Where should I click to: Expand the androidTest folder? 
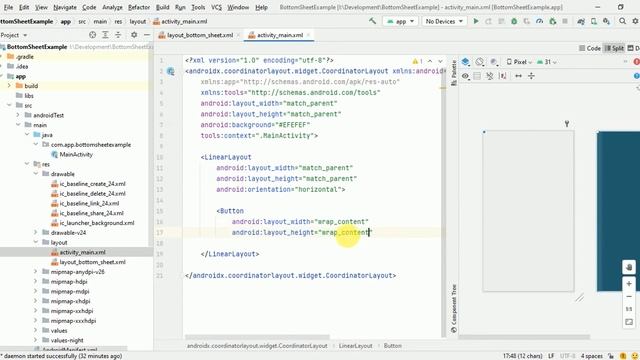click(18, 115)
